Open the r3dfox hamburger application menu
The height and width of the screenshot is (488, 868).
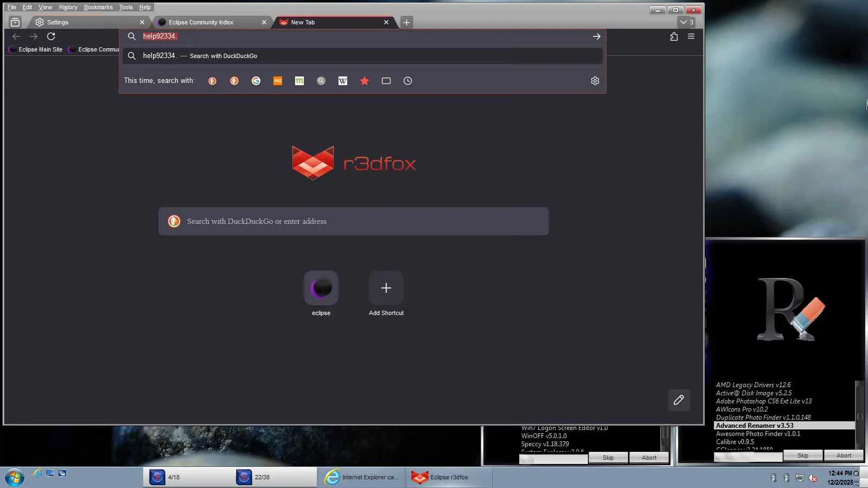tap(691, 36)
